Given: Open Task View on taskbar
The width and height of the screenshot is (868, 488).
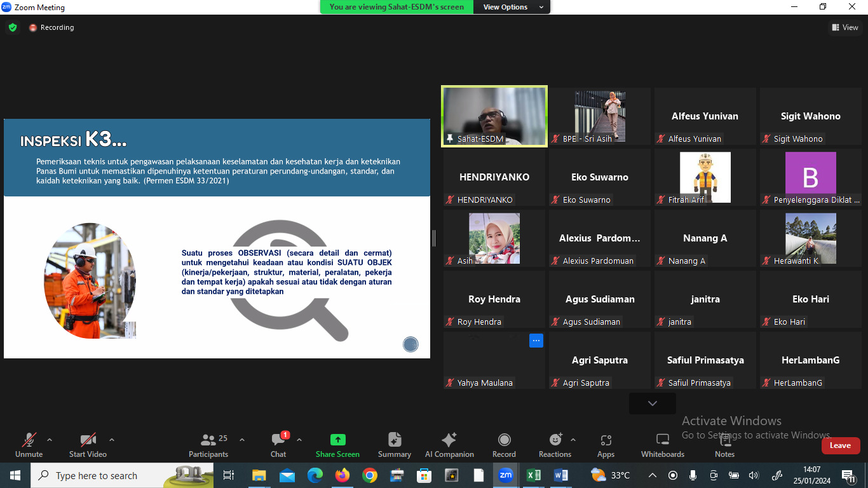Looking at the screenshot, I should click(229, 475).
